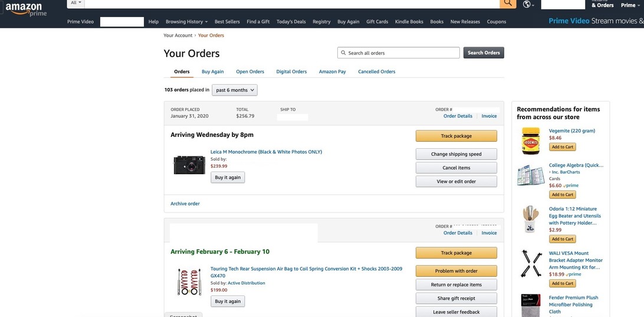This screenshot has height=317, width=644.
Task: Click the College Algebra chart image
Action: click(531, 175)
